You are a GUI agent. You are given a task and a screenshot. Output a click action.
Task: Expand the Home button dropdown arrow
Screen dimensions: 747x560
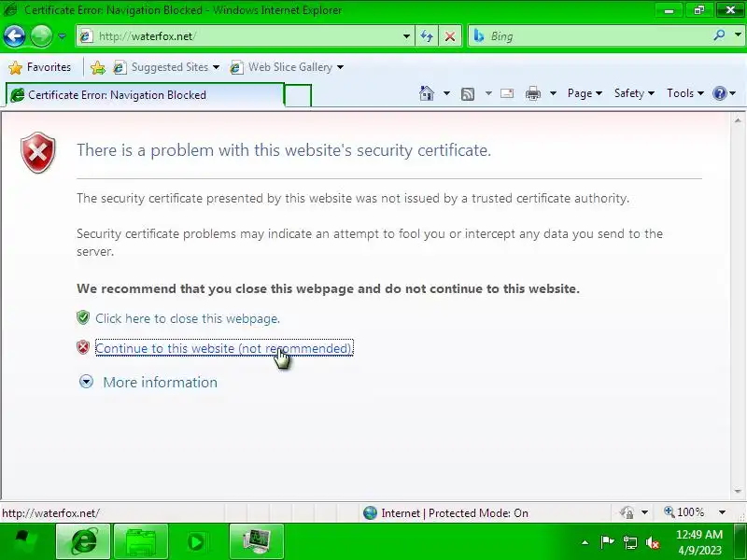[446, 93]
